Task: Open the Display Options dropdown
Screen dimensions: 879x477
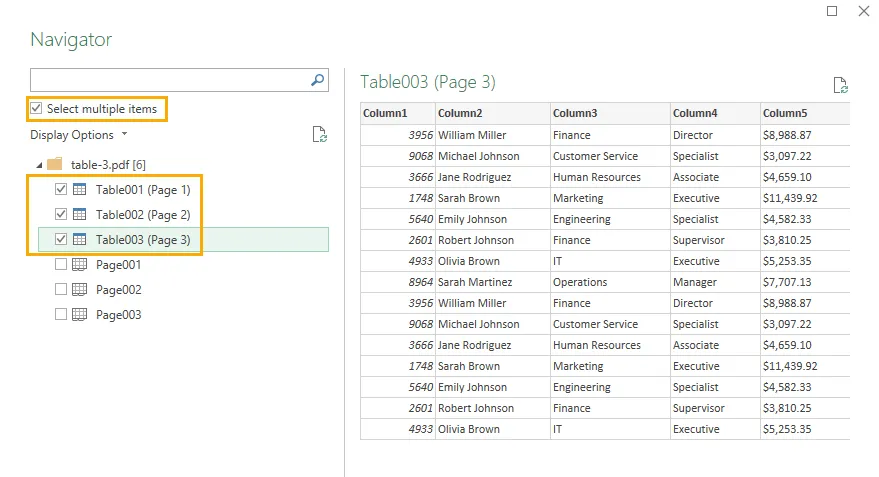Action: point(79,135)
